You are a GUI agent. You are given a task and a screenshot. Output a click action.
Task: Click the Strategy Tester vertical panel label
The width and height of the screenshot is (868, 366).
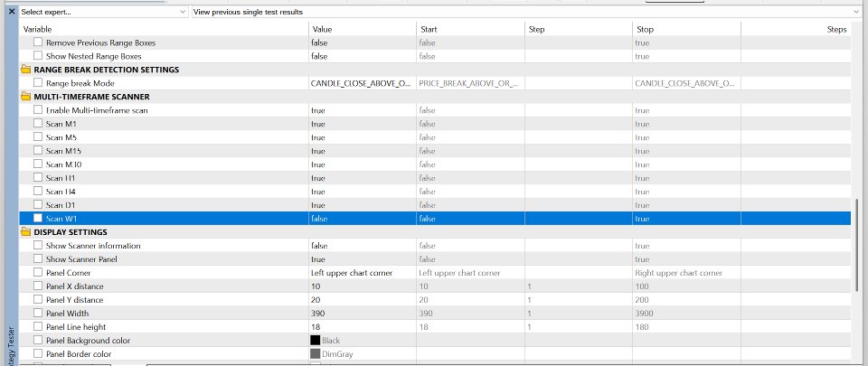(12, 345)
